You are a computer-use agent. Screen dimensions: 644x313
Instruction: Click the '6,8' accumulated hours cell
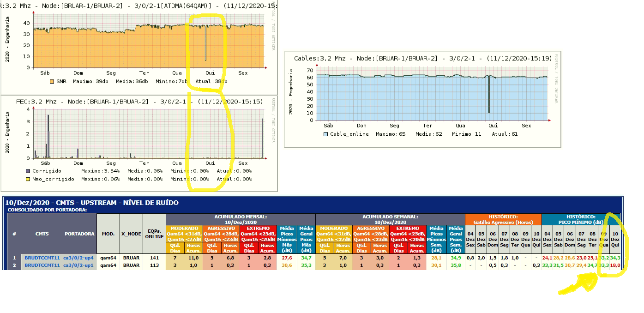(230, 258)
